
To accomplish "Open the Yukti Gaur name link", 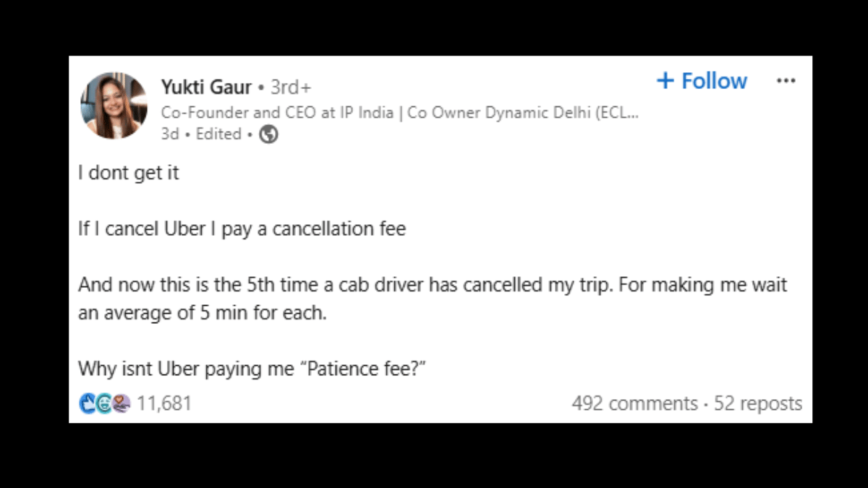I will click(206, 87).
